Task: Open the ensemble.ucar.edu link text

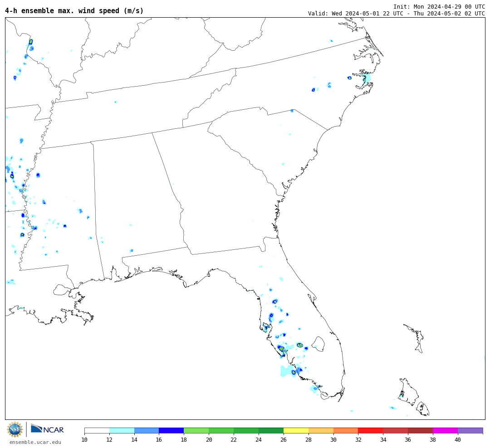Action: (x=35, y=442)
